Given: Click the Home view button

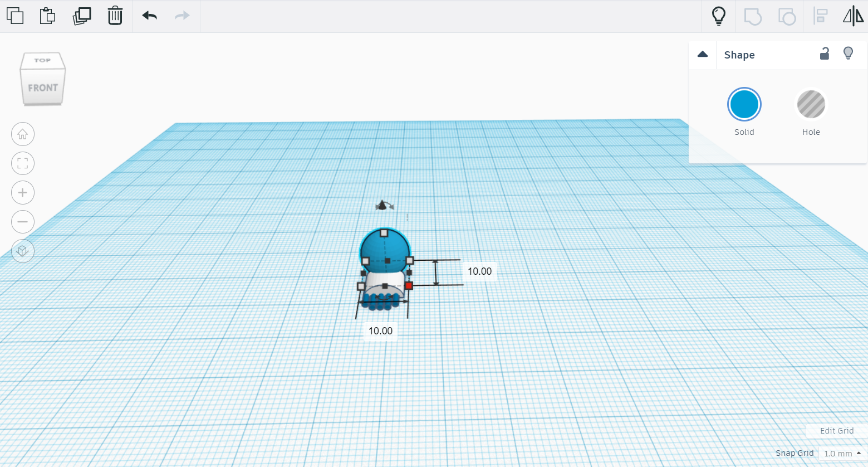Looking at the screenshot, I should (x=23, y=134).
